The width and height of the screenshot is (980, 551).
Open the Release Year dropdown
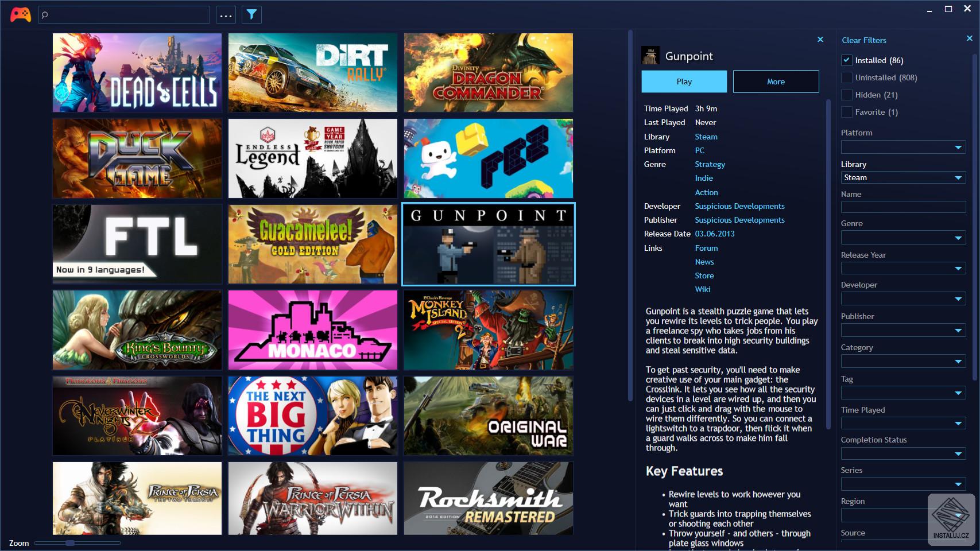point(903,269)
